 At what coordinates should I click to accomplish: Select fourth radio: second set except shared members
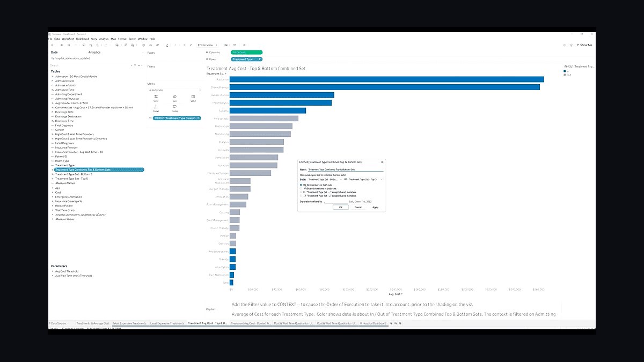point(301,196)
